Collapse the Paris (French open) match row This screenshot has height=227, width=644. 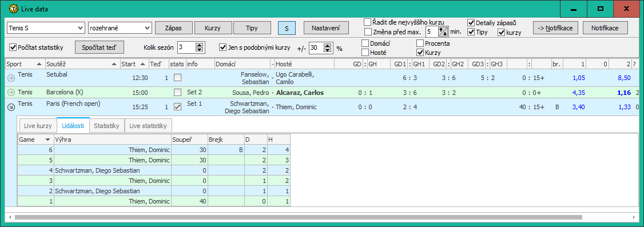coord(11,107)
